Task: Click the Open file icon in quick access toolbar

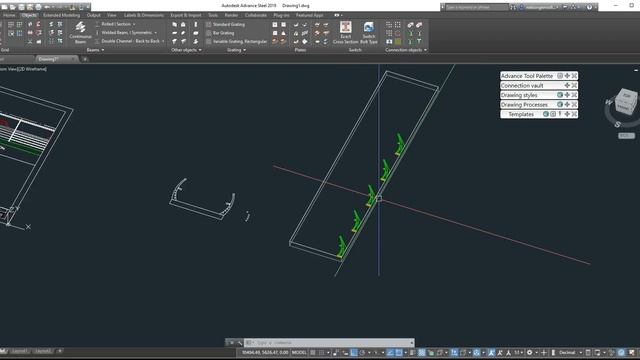Action: tap(13, 7)
